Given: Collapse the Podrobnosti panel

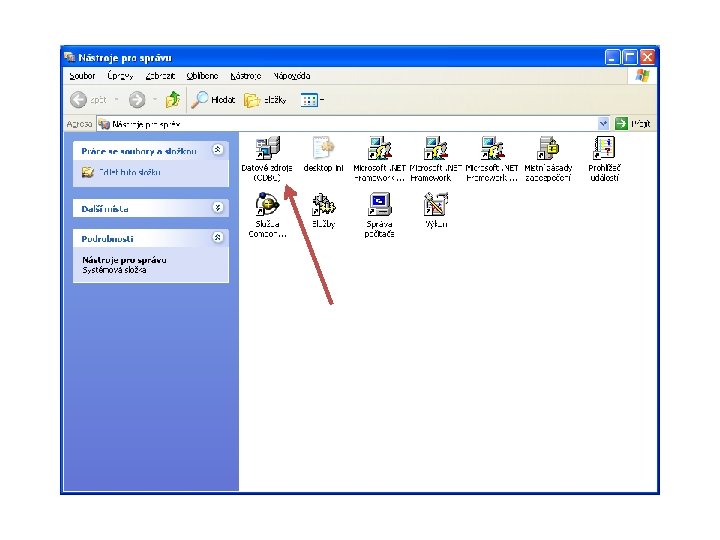Looking at the screenshot, I should tap(218, 237).
